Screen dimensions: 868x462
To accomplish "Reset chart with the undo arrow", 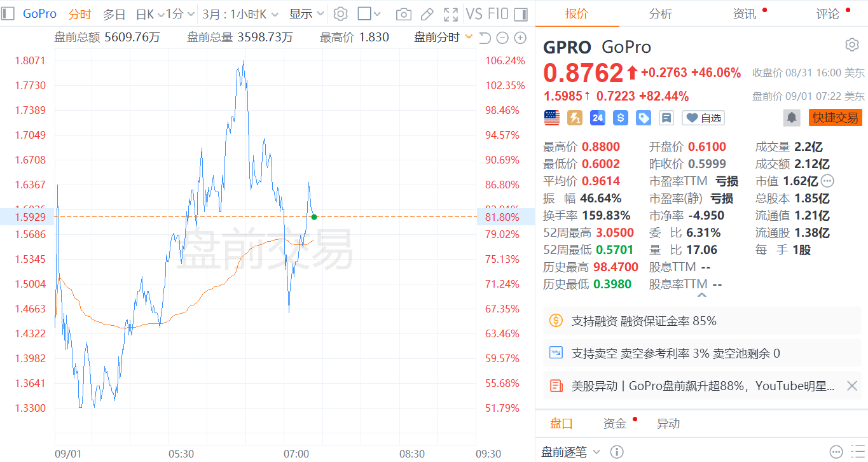I will (x=485, y=38).
